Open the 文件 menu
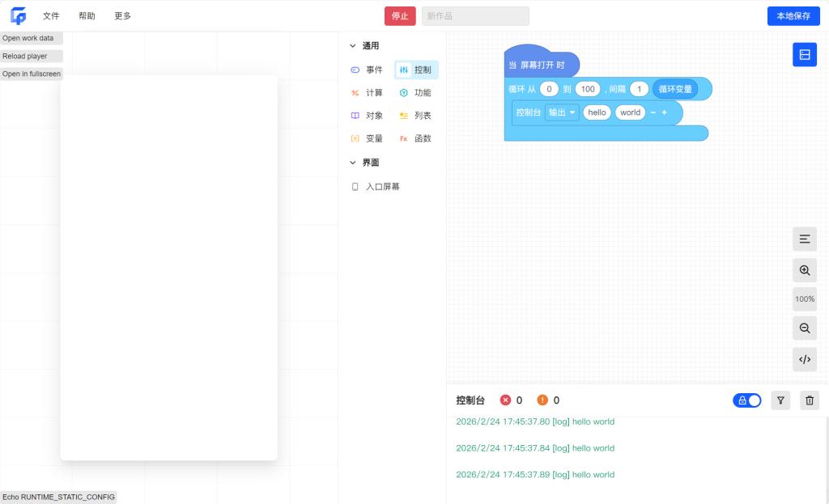The height and width of the screenshot is (504, 829). point(51,16)
